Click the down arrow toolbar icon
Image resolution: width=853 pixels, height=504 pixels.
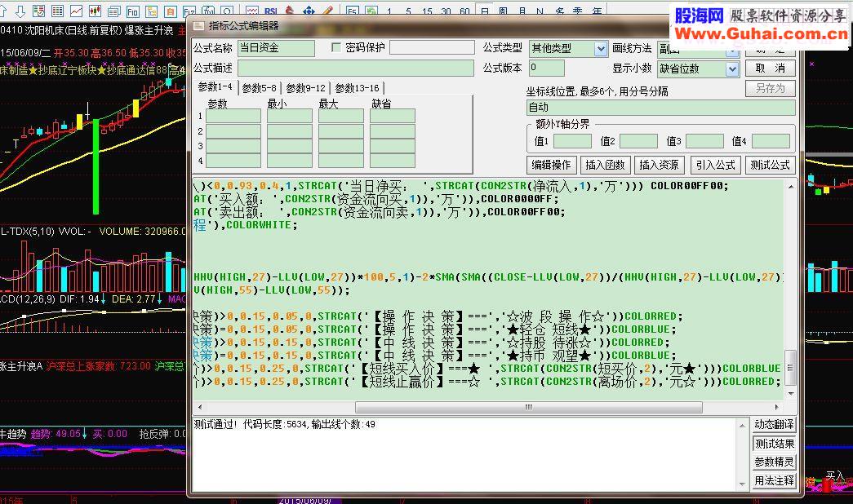point(20,11)
